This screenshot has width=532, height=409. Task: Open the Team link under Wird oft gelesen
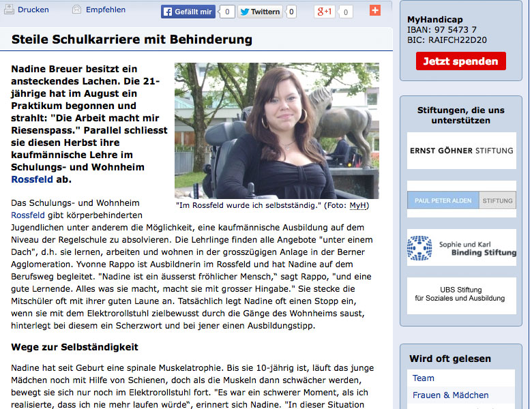point(423,378)
